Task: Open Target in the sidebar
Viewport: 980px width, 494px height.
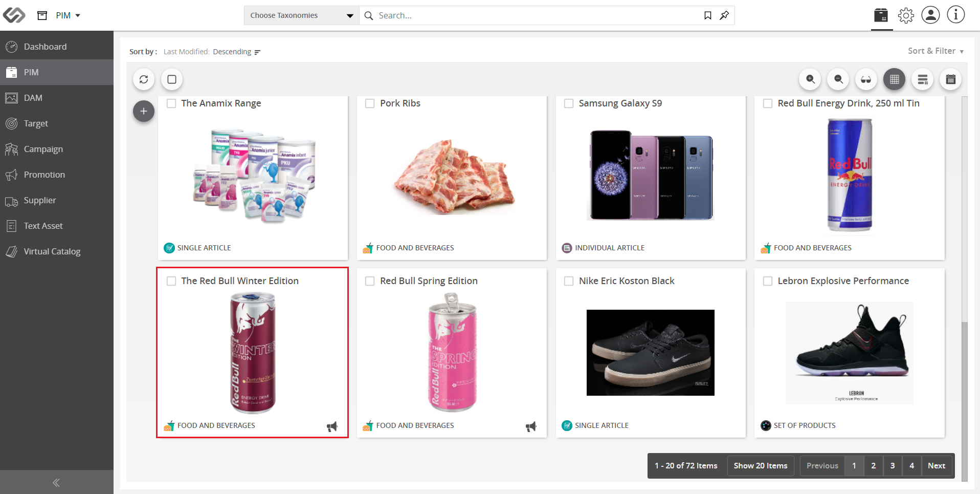Action: click(x=57, y=123)
